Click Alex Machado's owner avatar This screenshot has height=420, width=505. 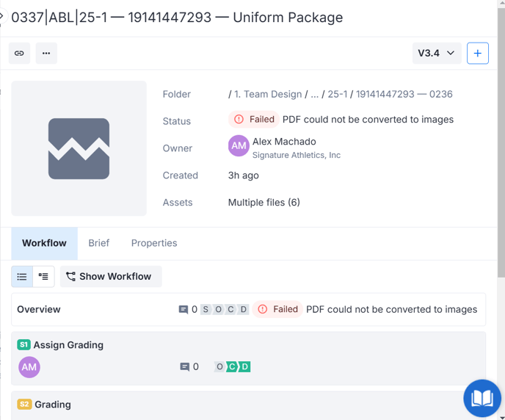coord(239,146)
